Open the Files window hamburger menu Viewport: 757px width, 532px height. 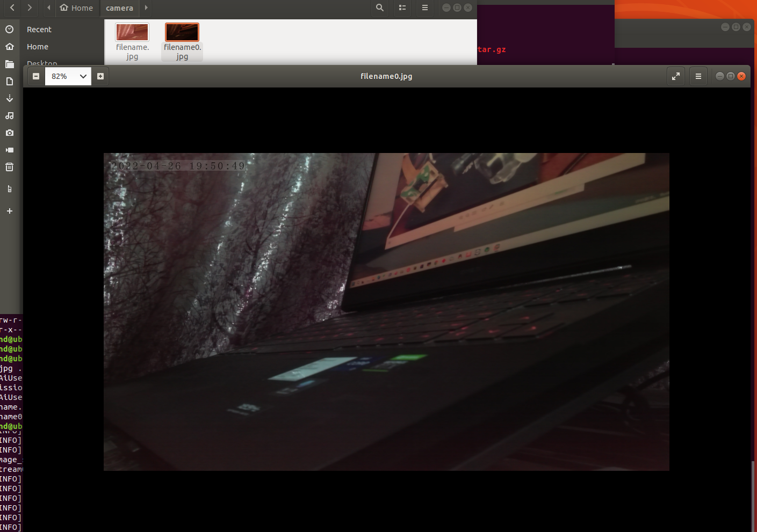pyautogui.click(x=425, y=8)
